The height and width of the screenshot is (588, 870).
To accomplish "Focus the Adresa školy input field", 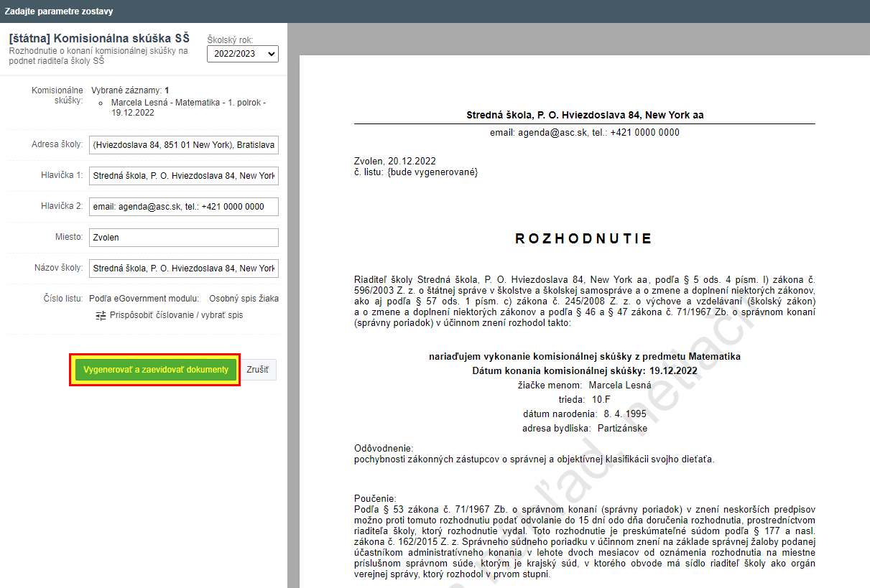I will click(x=183, y=145).
